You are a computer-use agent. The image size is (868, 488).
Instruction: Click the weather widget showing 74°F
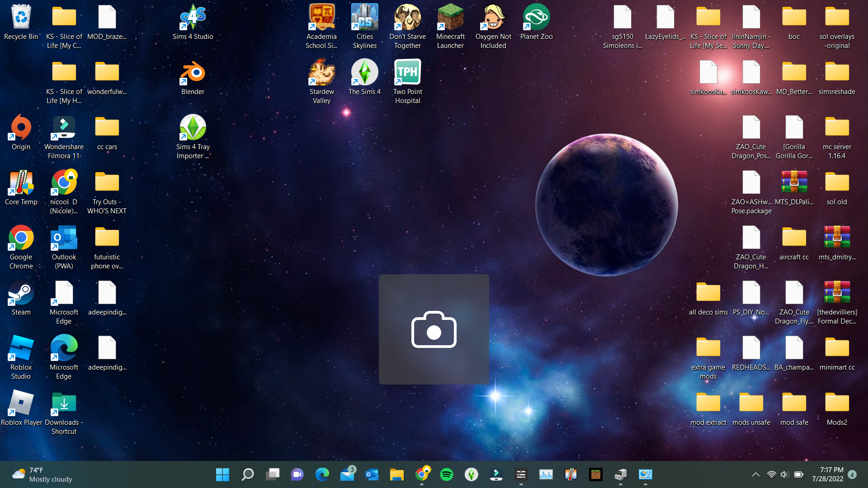pos(36,474)
